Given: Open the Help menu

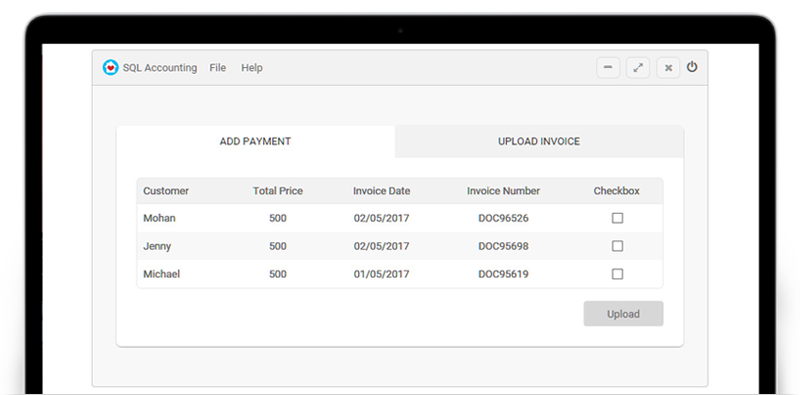Looking at the screenshot, I should click(252, 67).
